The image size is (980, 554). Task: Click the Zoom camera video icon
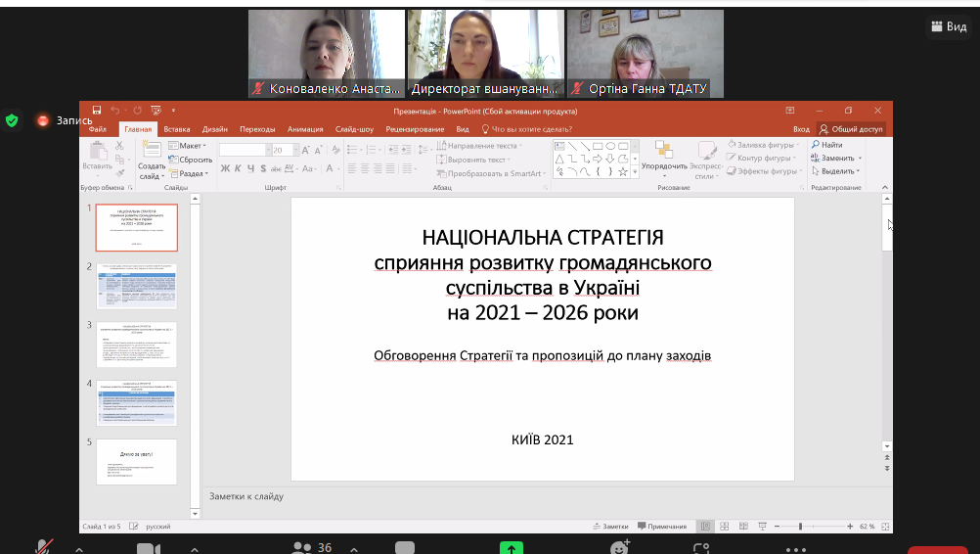148,548
